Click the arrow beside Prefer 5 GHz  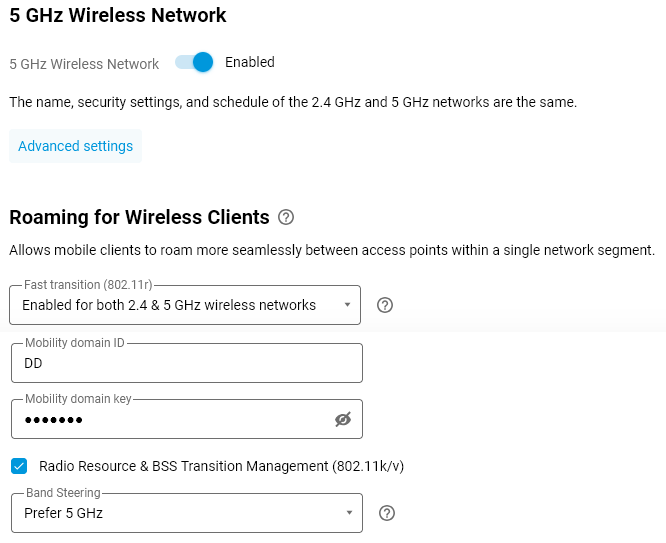coord(348,513)
